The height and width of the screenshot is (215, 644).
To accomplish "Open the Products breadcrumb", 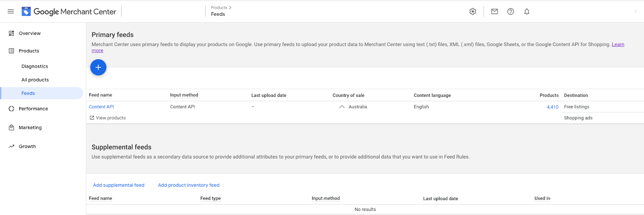I will [x=219, y=8].
